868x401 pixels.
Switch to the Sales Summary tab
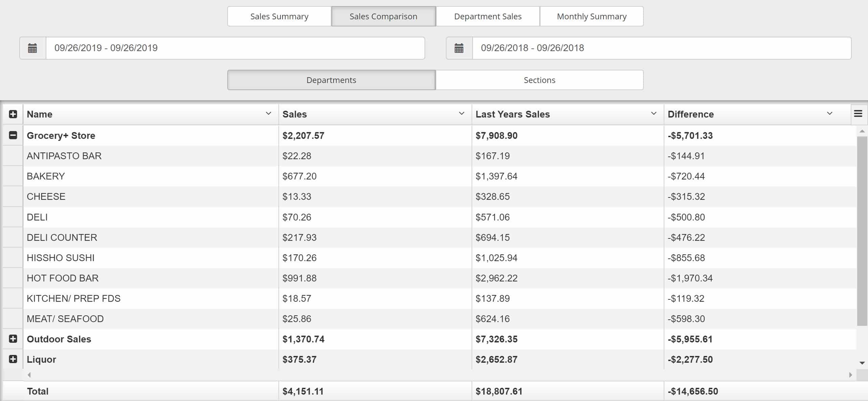279,16
